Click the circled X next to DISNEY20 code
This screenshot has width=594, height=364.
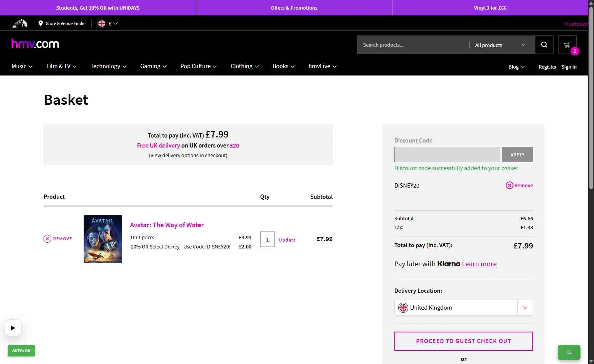[x=510, y=185]
